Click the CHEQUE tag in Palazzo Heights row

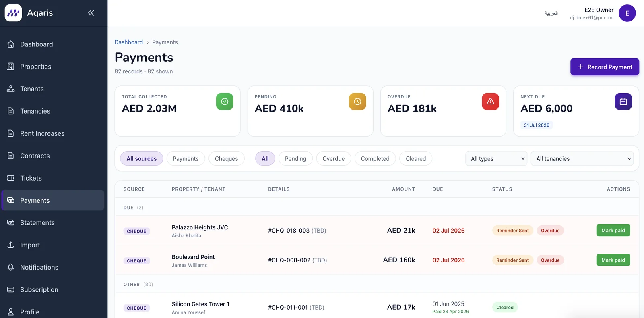click(136, 231)
